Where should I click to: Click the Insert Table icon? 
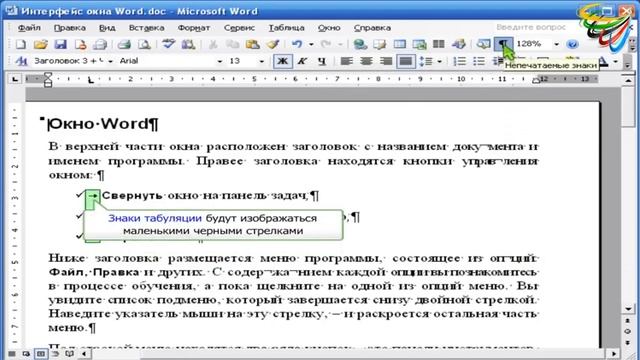tap(400, 44)
